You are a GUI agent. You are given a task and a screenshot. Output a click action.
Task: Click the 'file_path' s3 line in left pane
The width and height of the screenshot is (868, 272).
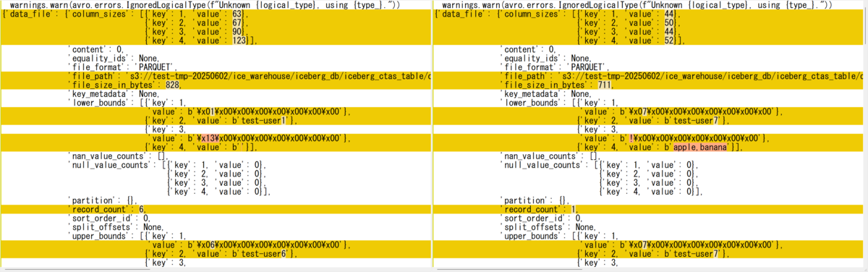point(249,76)
